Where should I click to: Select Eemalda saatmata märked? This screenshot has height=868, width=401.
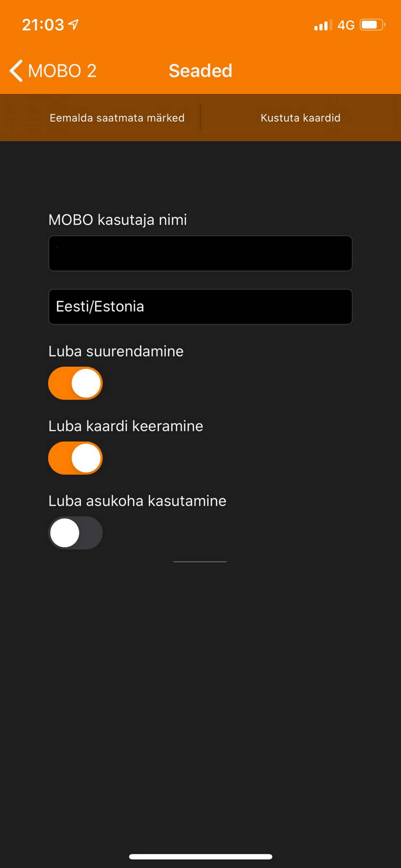click(117, 118)
